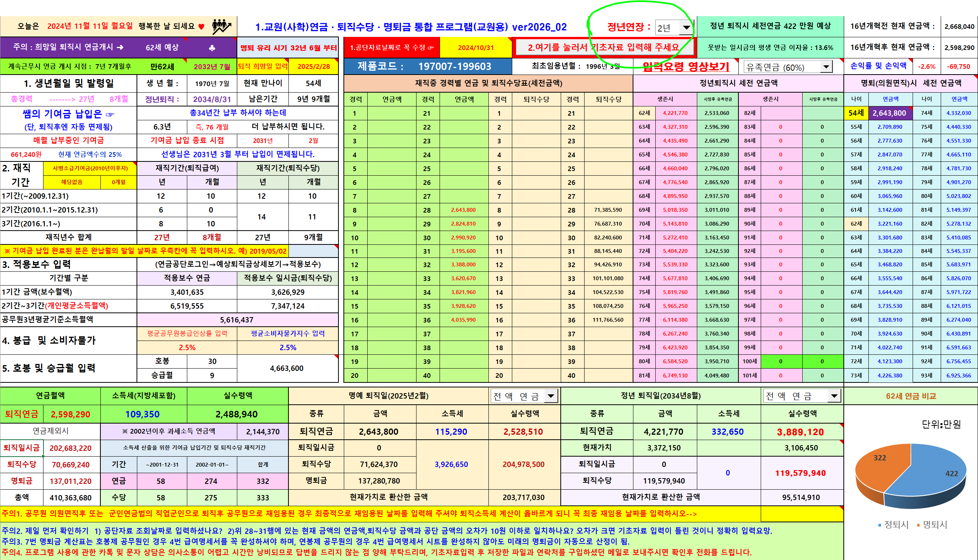Screen dimensions: 978x560
Task: Expand the 유족연금 (60%) dropdown
Action: (x=826, y=67)
